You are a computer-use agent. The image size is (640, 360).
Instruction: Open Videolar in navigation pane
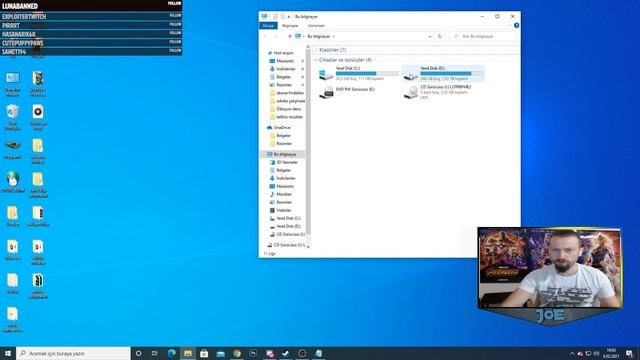point(283,210)
